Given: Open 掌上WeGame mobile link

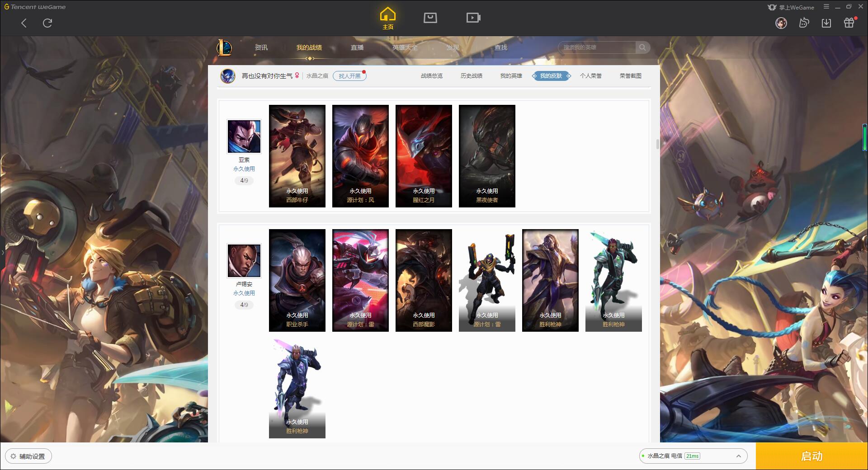Looking at the screenshot, I should pyautogui.click(x=791, y=7).
